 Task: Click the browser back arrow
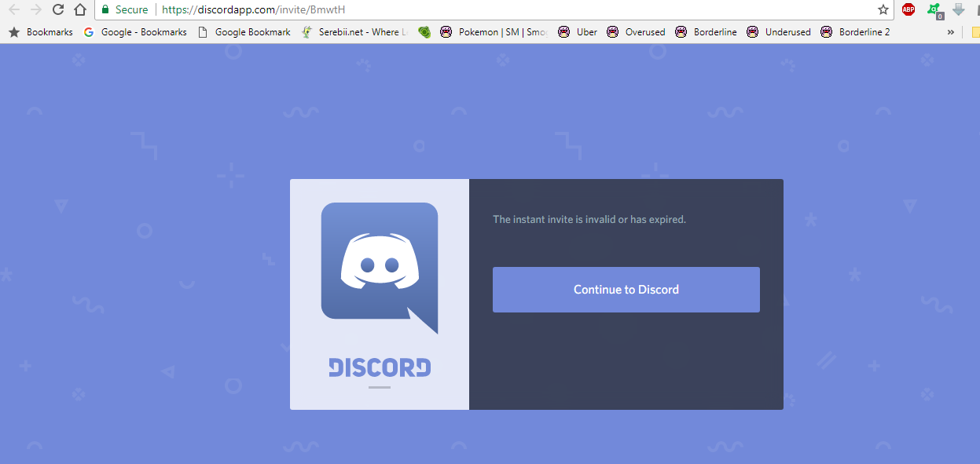click(14, 9)
